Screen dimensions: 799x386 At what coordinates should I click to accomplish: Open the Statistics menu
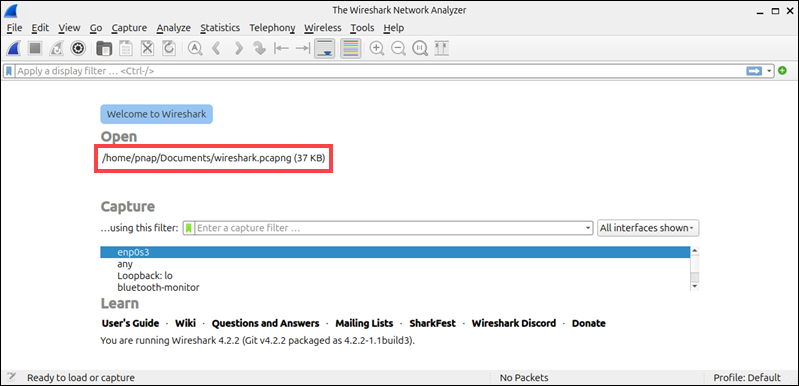point(220,27)
